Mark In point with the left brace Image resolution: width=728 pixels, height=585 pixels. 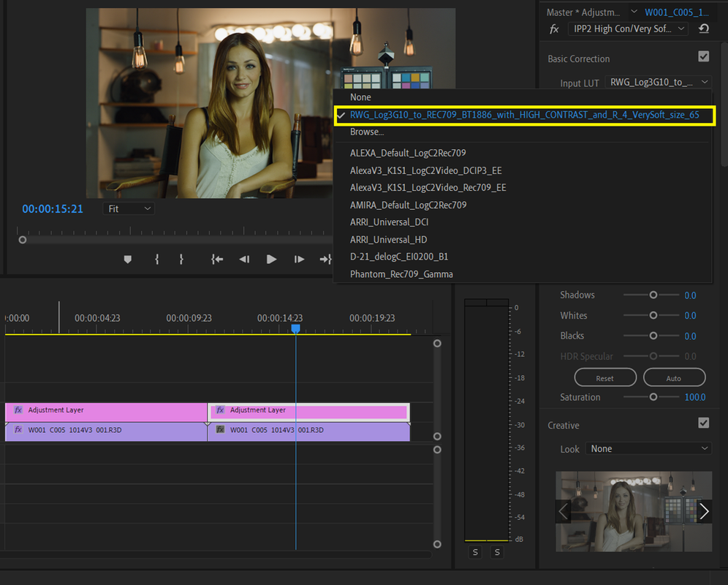157,260
